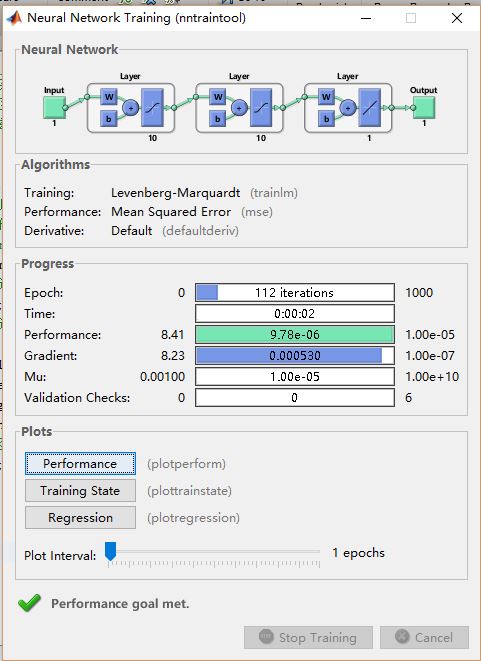Image resolution: width=481 pixels, height=661 pixels.
Task: Click the sum node in the second layer
Action: pos(239,108)
